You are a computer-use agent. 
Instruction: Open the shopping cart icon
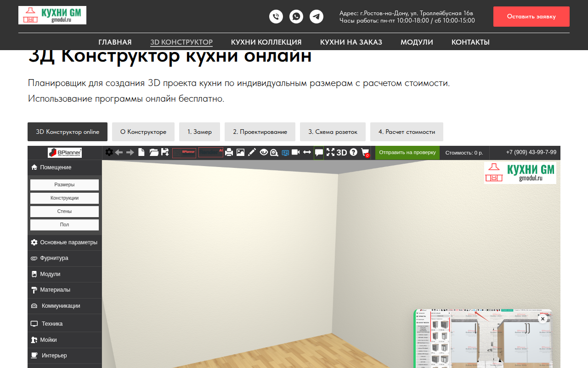(x=365, y=152)
